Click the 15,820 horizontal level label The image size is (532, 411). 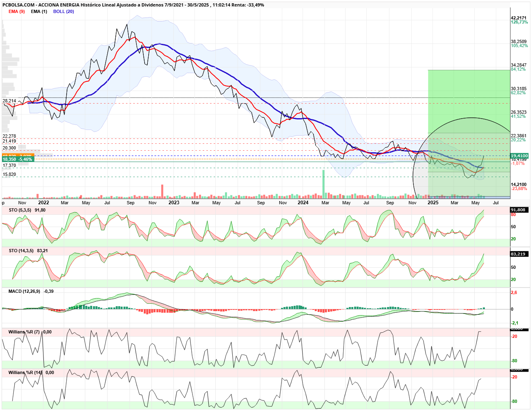9,175
